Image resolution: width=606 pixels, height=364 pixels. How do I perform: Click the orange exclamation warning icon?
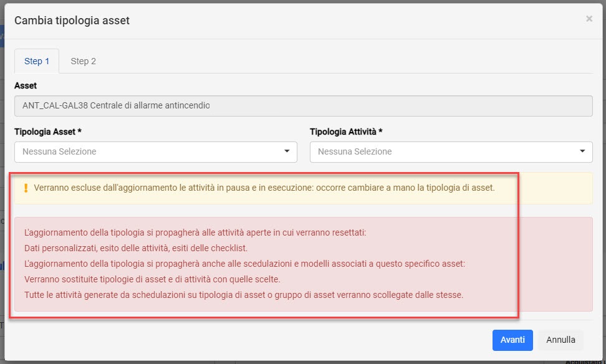(26, 188)
